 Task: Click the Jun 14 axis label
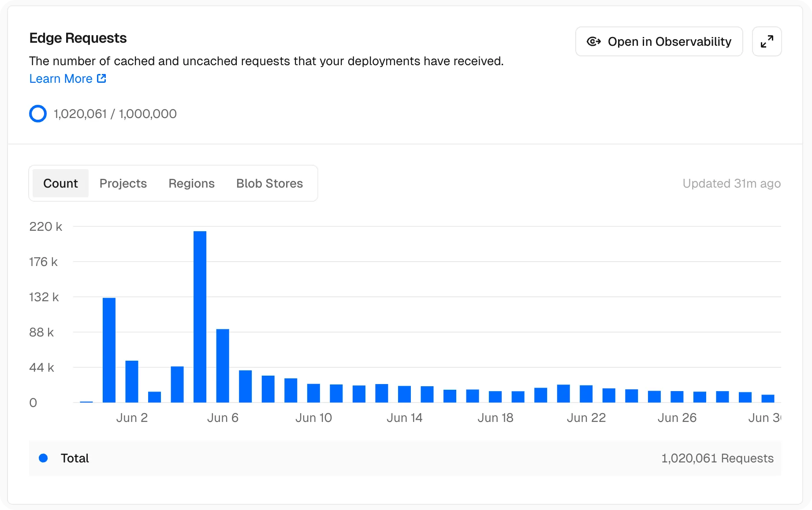[x=404, y=418]
